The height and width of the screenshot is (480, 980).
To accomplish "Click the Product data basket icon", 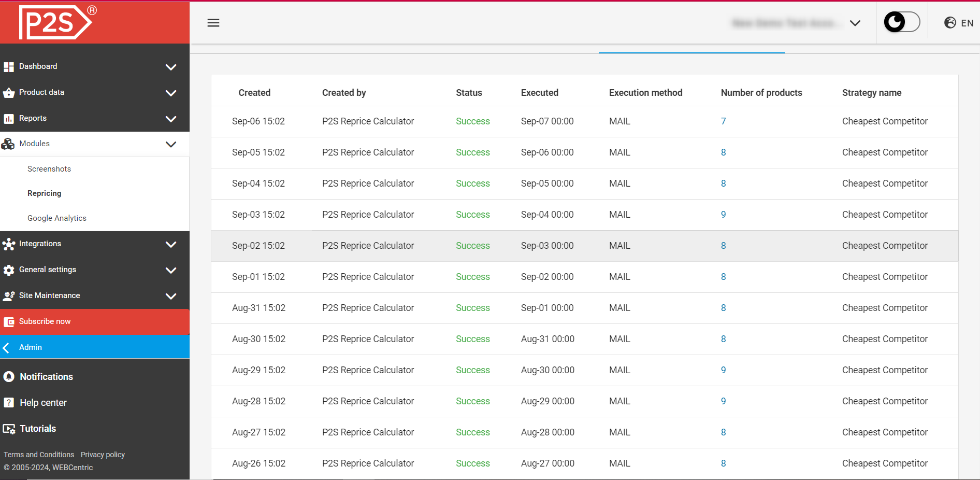I will 9,93.
